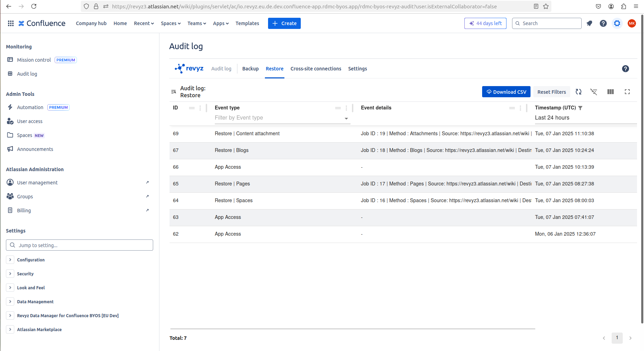
Task: Go back in browser
Action: click(9, 6)
